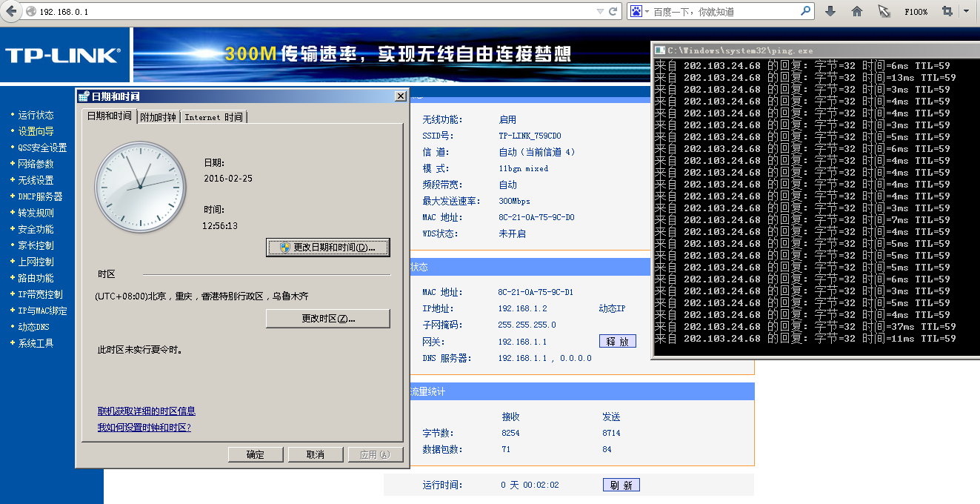Select received bytes value 8254
Image resolution: width=980 pixels, height=504 pixels.
point(510,433)
